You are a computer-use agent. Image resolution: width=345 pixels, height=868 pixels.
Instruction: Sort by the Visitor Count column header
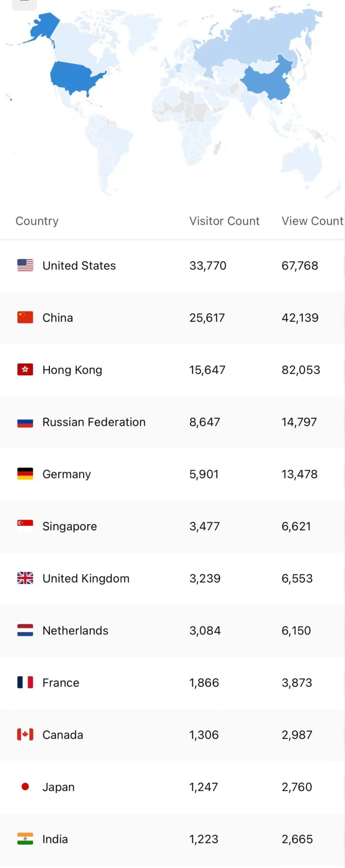click(224, 221)
